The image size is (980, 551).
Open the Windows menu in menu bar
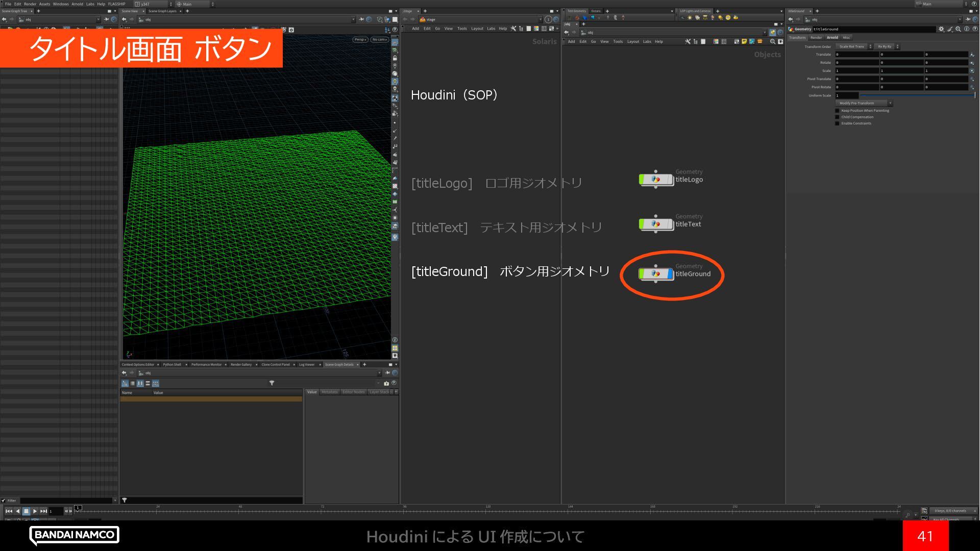[60, 4]
